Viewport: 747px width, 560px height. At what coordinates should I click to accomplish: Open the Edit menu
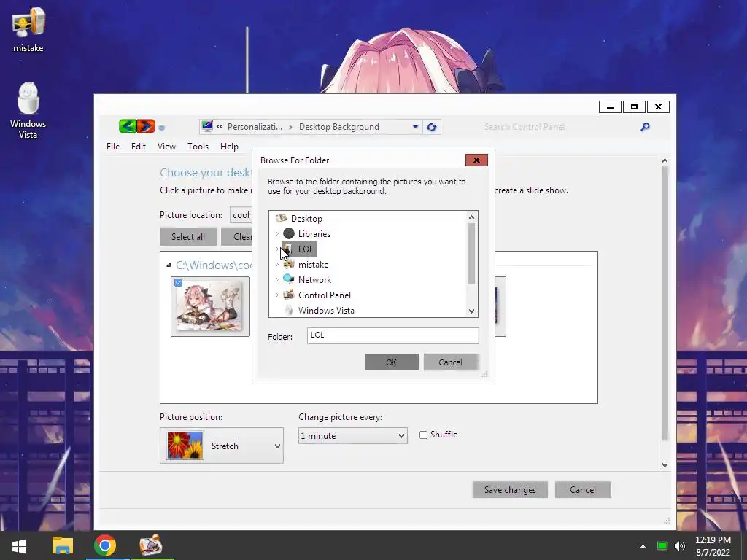coord(139,146)
